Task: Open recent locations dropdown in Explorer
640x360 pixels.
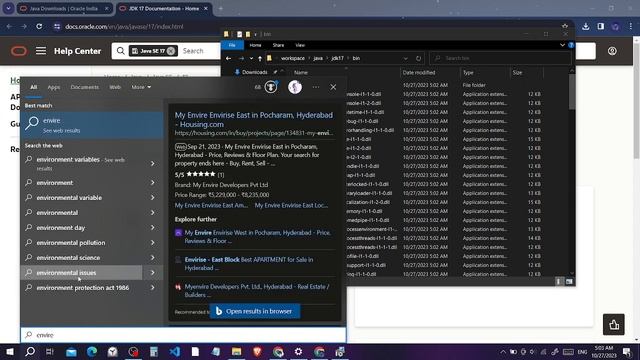Action: (x=251, y=58)
